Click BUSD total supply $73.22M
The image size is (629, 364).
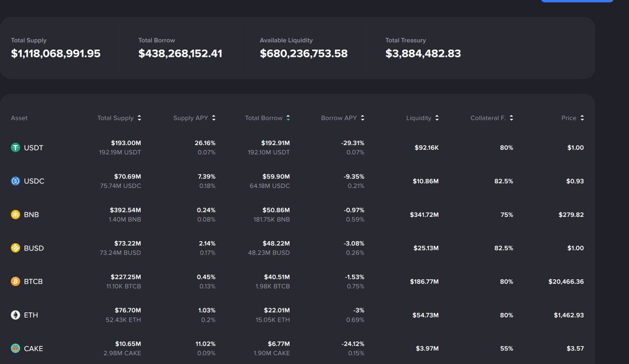click(x=127, y=244)
